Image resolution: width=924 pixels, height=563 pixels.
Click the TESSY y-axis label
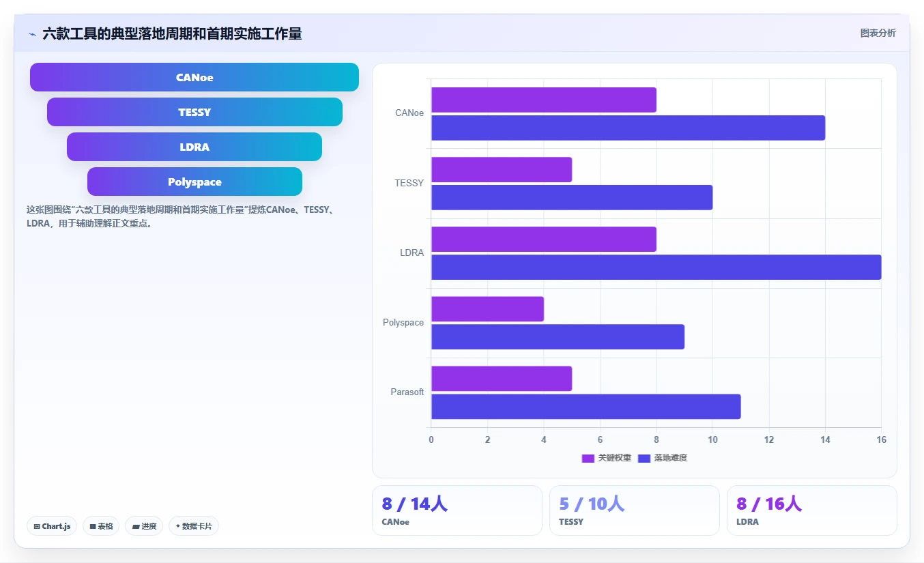coord(409,183)
